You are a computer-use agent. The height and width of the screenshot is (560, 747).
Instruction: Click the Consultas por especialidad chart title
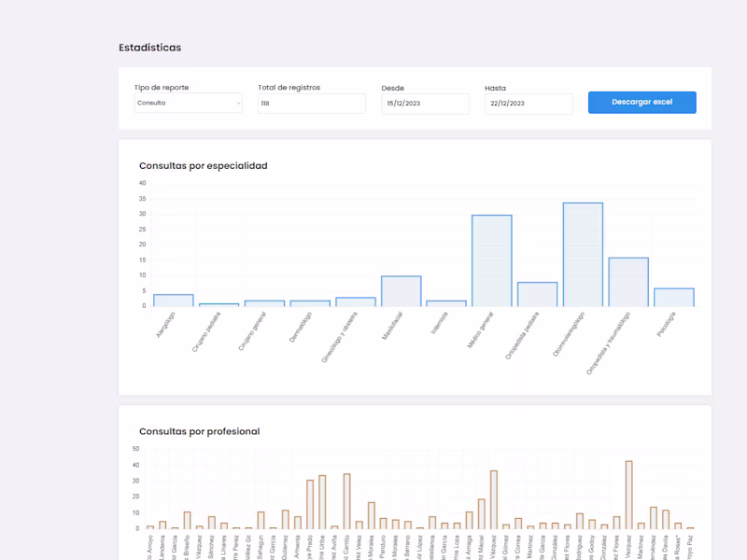(x=203, y=166)
